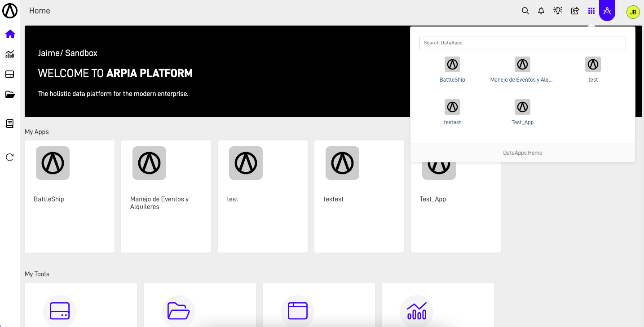The height and width of the screenshot is (327, 644).
Task: Click the Test_App label in popup
Action: point(523,122)
